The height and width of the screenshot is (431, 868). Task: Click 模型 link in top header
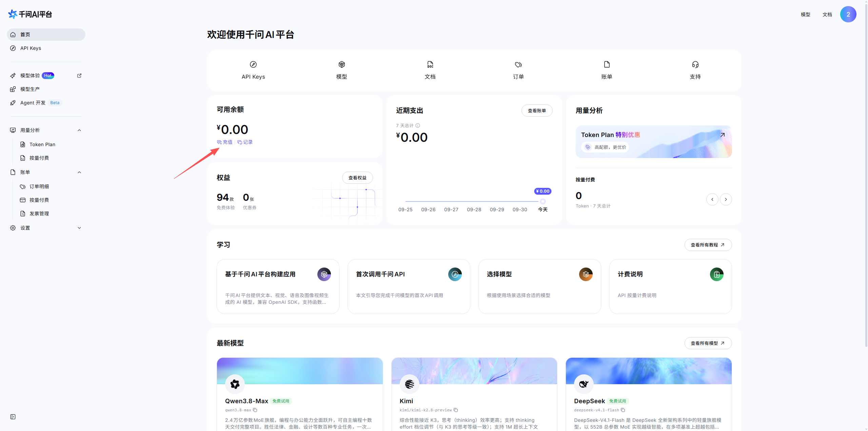(x=806, y=15)
